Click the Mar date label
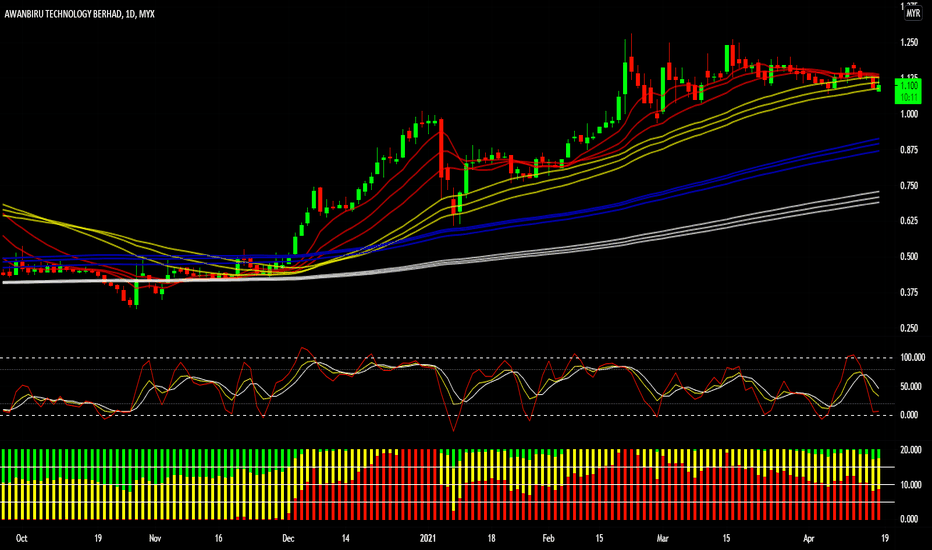 [663, 539]
